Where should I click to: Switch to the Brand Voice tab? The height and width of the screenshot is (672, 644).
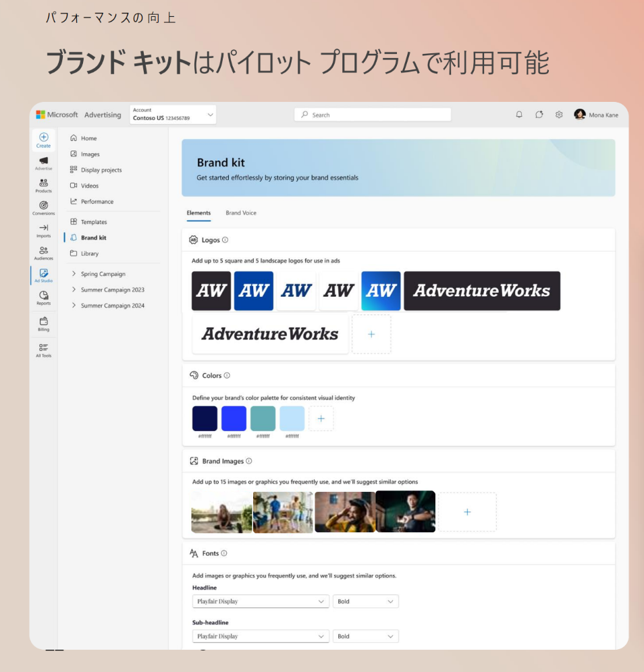241,213
